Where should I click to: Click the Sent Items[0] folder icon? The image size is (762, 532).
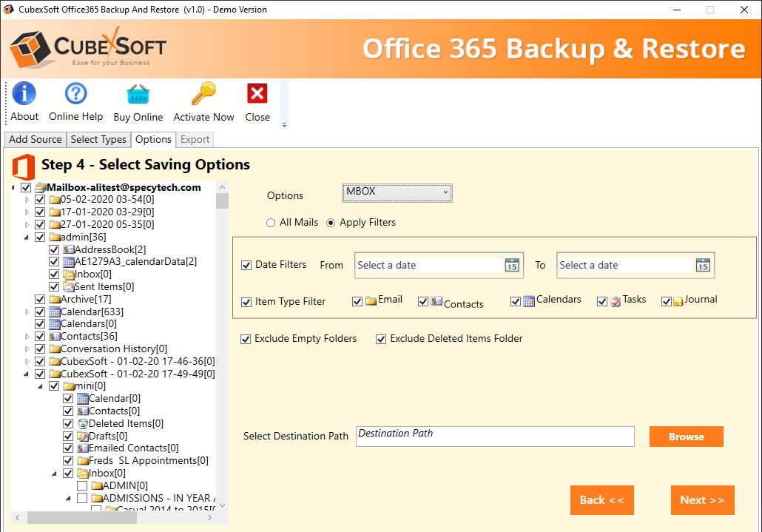click(x=69, y=287)
